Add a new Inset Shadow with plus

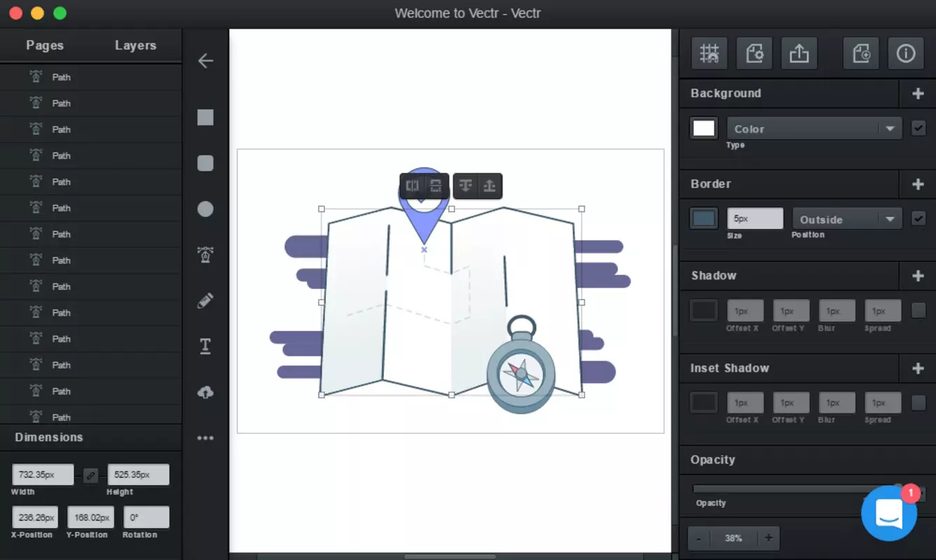[x=918, y=368]
